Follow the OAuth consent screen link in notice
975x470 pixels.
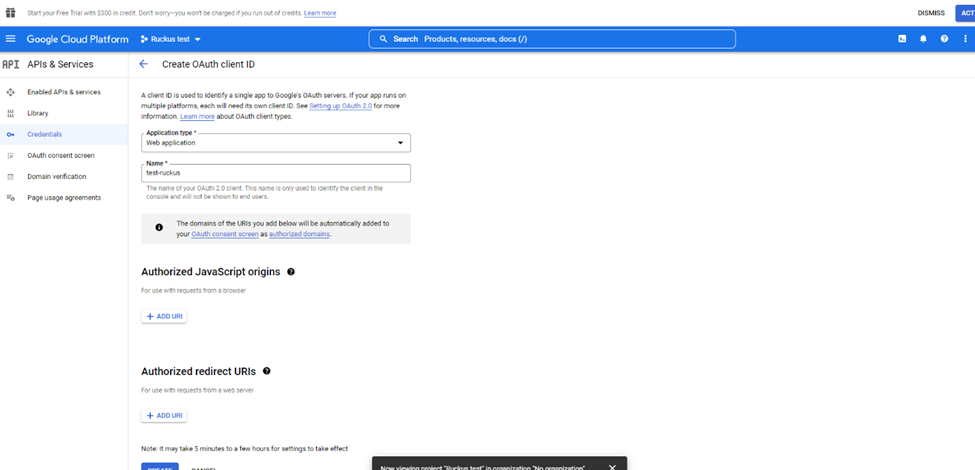[225, 234]
